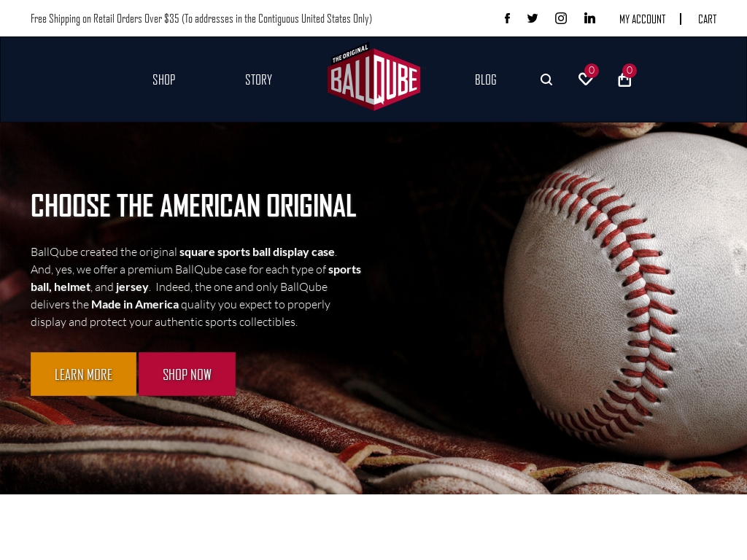Open the shopping bag icon
The height and width of the screenshot is (560, 747).
tap(624, 80)
